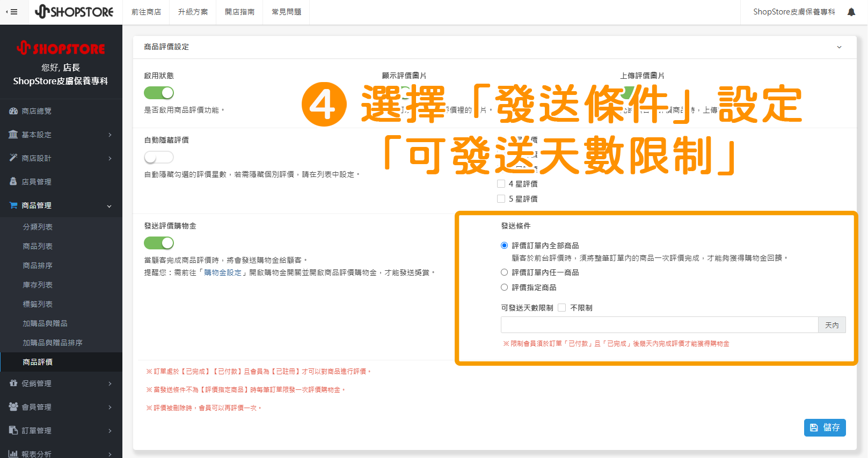Viewport: 868px width, 458px height.
Task: Click into the 可發送天數限制 days input
Action: [x=659, y=325]
